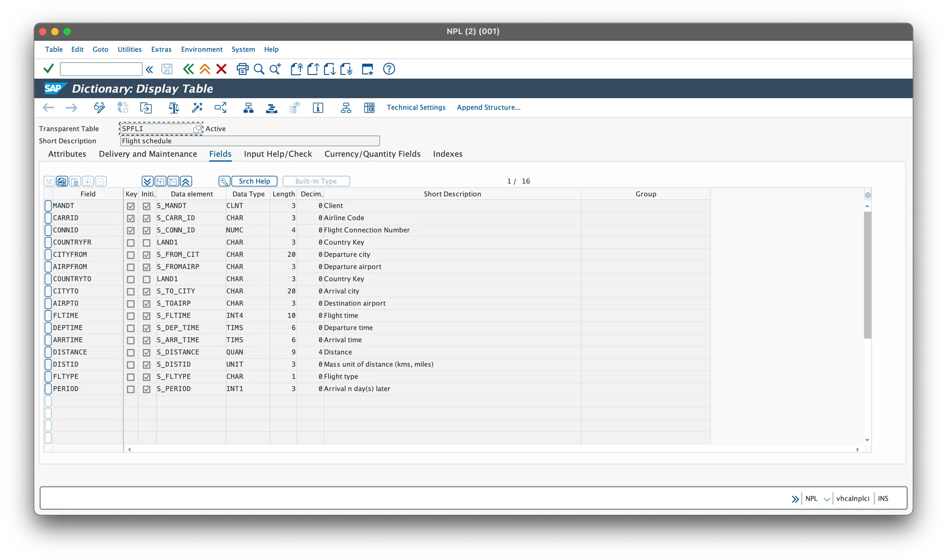Expand the status bar double-chevron
Screen dimensions: 947x560
tap(795, 499)
